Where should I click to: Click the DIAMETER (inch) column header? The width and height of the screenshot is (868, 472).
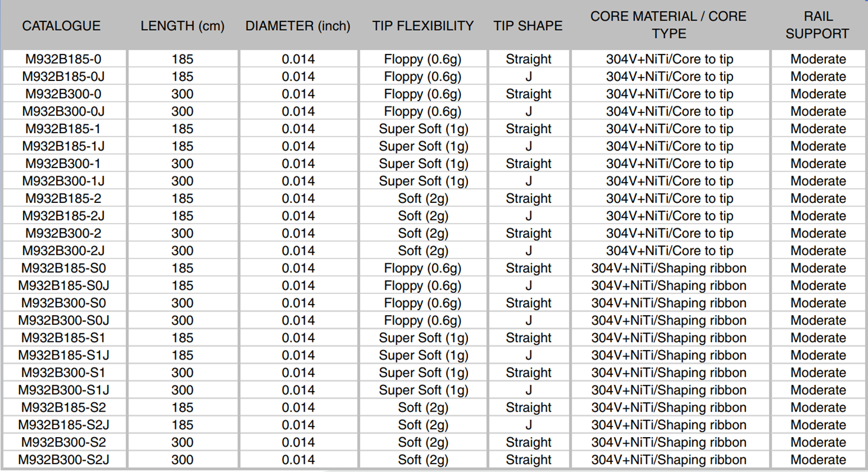point(298,26)
